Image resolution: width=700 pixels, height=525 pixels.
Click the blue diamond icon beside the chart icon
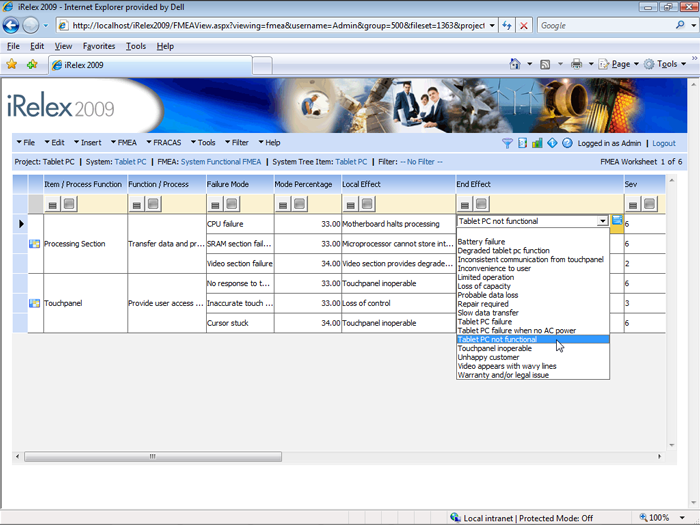click(x=552, y=143)
